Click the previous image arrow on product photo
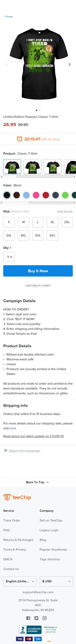Image resolution: width=76 pixels, height=644 pixels. pos(6,64)
